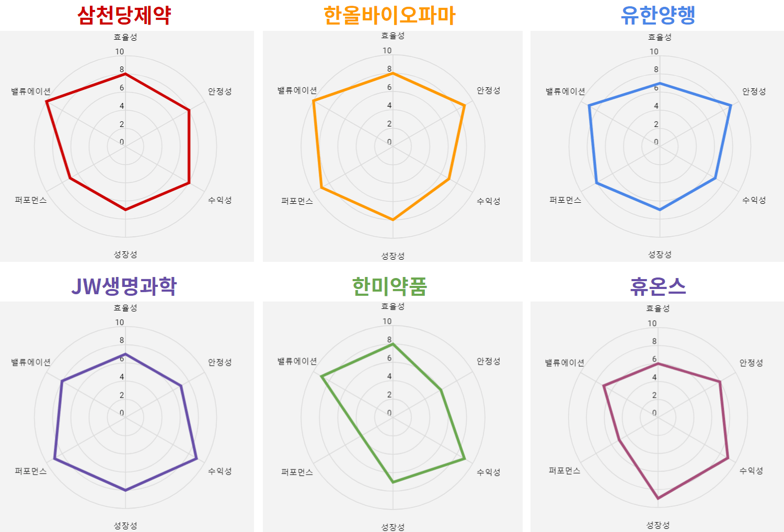Select the 유한양행 title heading
Viewport: 784px width, 532px height.
tap(658, 15)
